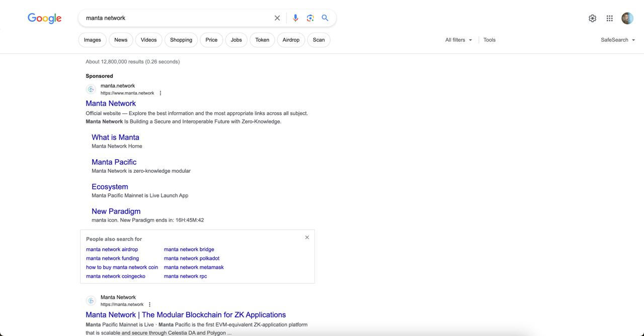Click the Google logo
This screenshot has height=336, width=644.
tap(45, 18)
